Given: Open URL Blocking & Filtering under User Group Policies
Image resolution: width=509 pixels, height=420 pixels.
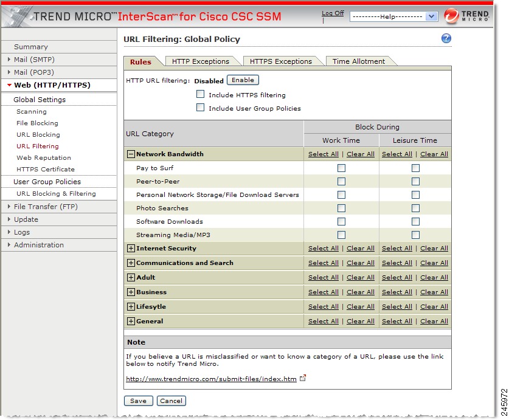Looking at the screenshot, I should [x=56, y=193].
